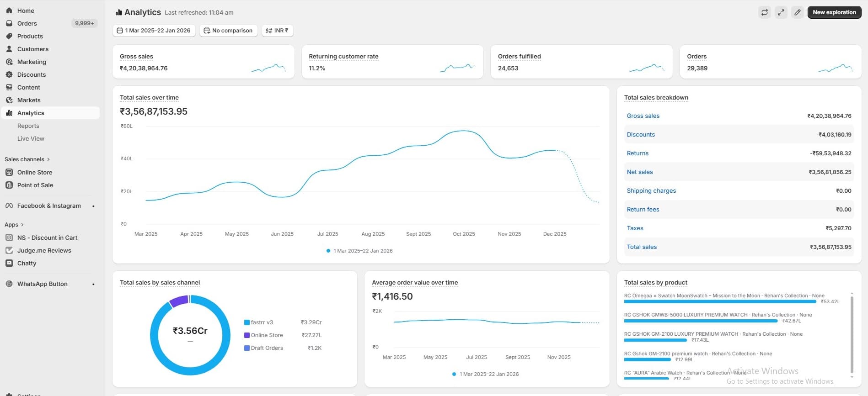Open the Orders fulfilled card title

519,57
